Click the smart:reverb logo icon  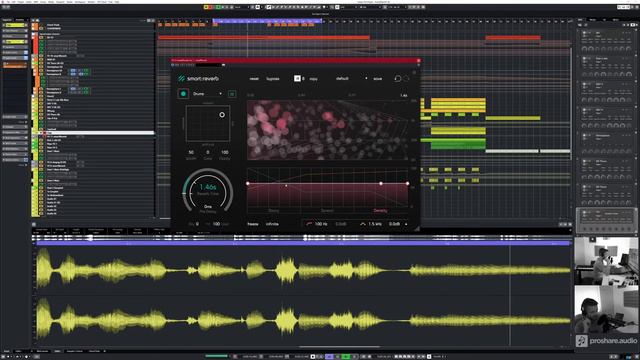(181, 78)
